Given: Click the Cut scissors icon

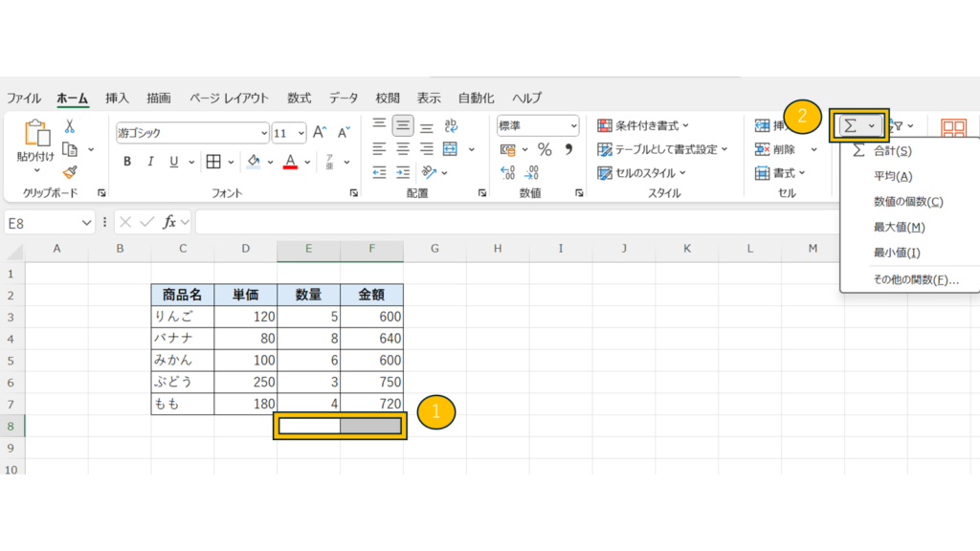Looking at the screenshot, I should [70, 126].
